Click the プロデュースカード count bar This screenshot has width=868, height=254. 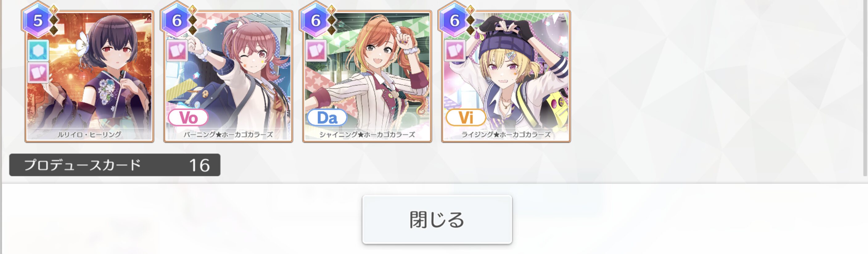tap(115, 165)
